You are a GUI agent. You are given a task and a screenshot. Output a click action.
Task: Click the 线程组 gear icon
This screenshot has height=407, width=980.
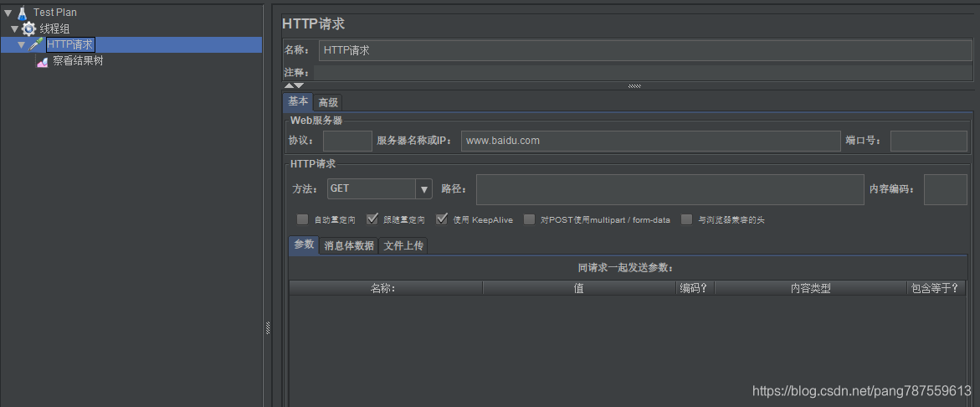[x=28, y=28]
